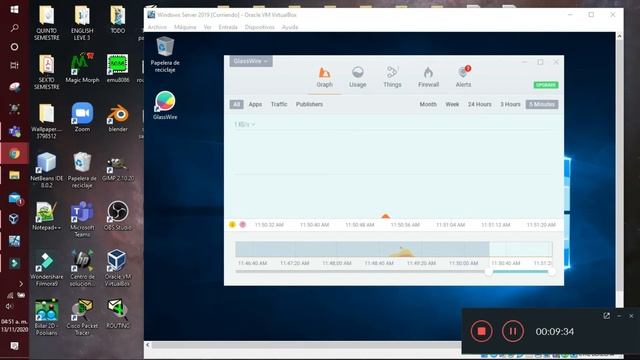Launch Notepad++ from the desktop

47,216
